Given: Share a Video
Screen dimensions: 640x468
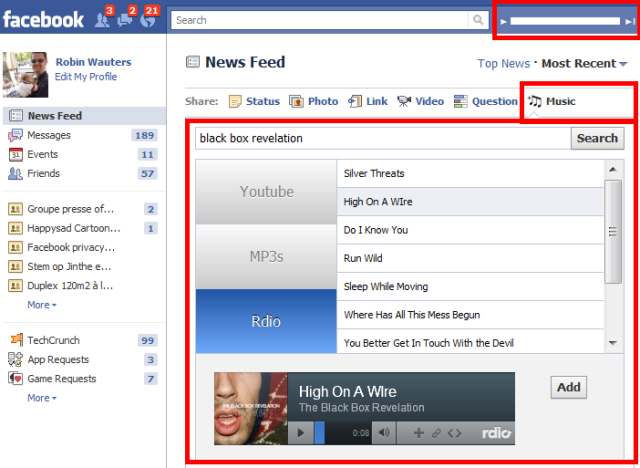Looking at the screenshot, I should pos(420,101).
